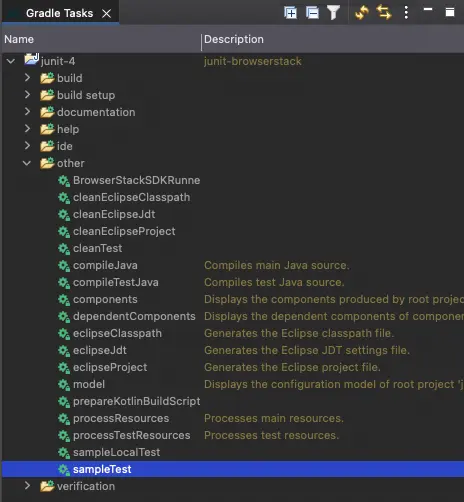The width and height of the screenshot is (464, 502).
Task: Open the filter icon in the toolbar
Action: (333, 13)
